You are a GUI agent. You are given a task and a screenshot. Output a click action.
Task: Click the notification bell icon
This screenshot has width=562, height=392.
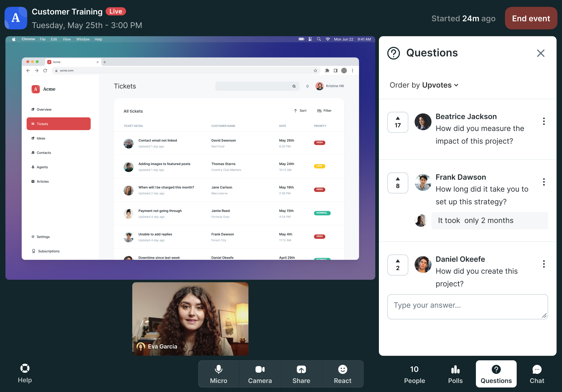(x=307, y=86)
